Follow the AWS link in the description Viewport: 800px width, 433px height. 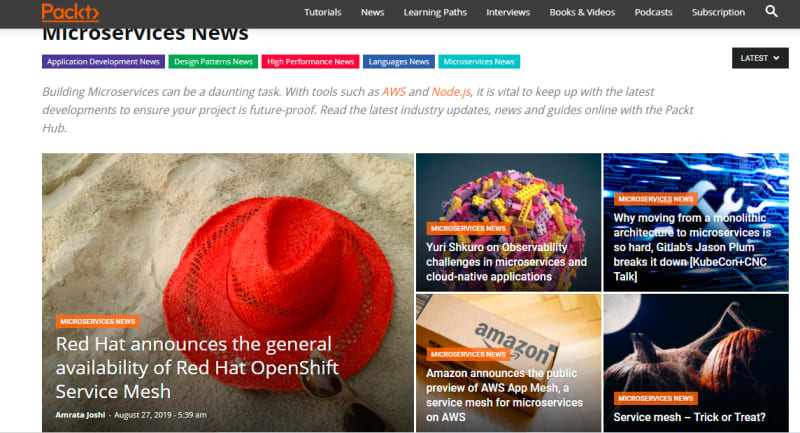click(x=393, y=92)
